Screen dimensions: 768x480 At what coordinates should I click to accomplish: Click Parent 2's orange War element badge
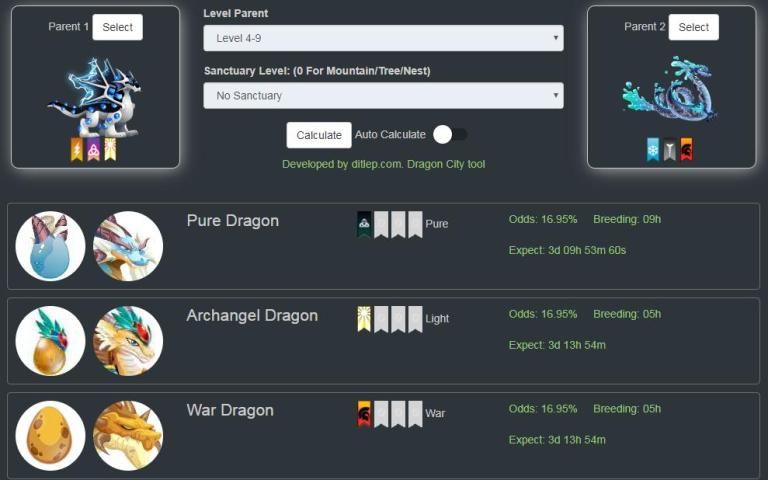click(x=686, y=149)
